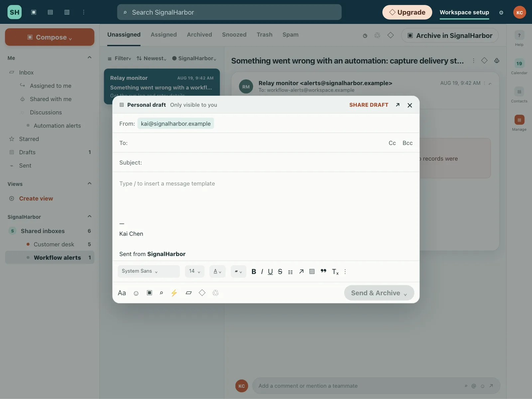Toggle underline formatting

click(270, 272)
